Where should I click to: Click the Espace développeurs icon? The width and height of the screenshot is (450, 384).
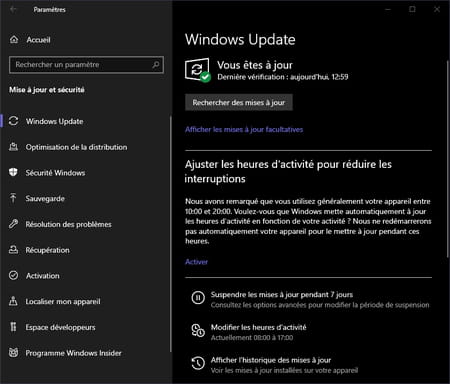pos(13,327)
